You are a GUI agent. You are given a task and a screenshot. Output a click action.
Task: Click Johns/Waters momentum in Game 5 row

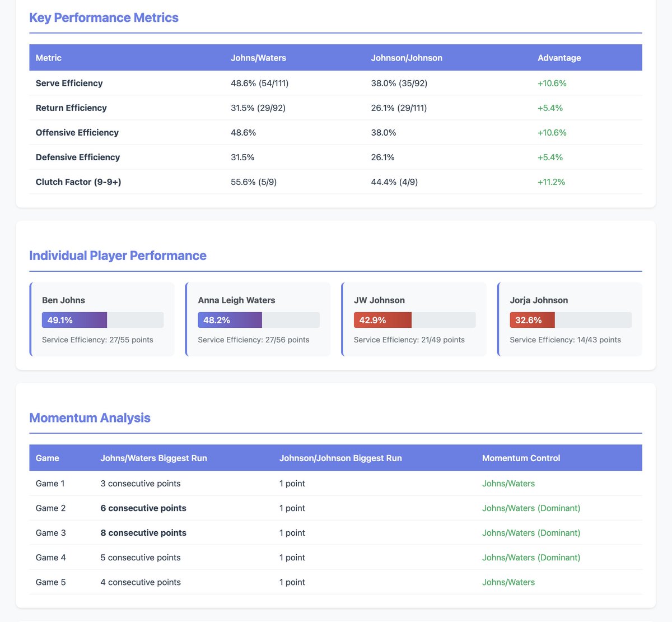click(x=508, y=582)
